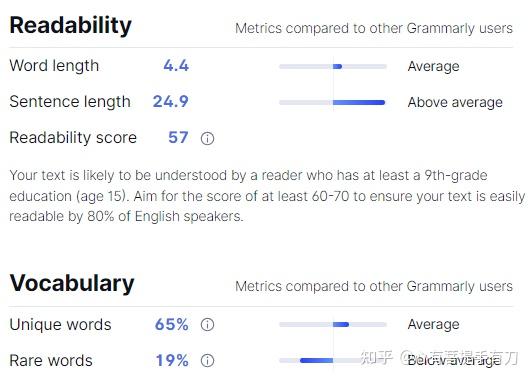Click the Rare words 19% value

click(x=172, y=360)
